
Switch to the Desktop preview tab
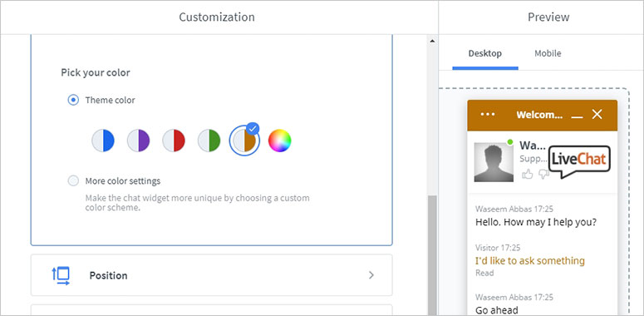click(485, 53)
